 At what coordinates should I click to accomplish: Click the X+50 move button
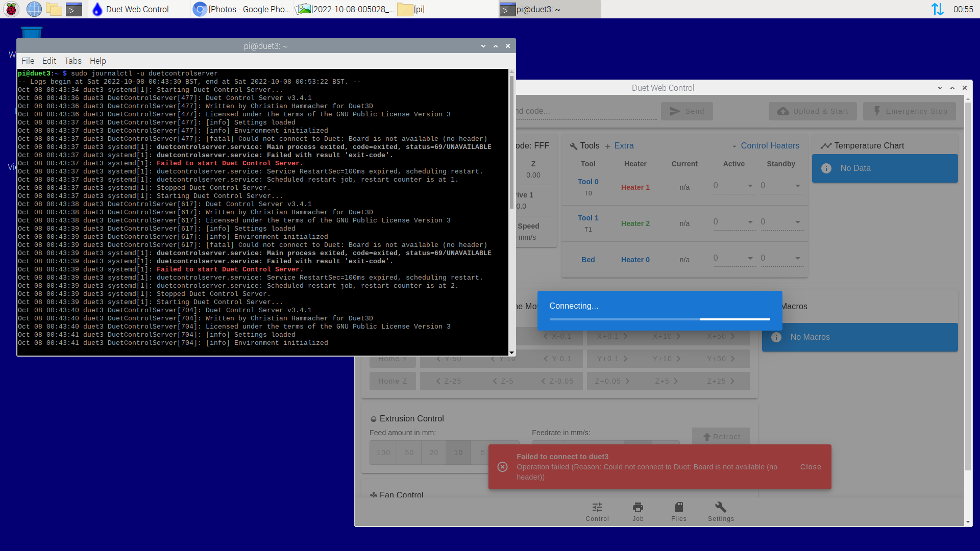click(721, 337)
